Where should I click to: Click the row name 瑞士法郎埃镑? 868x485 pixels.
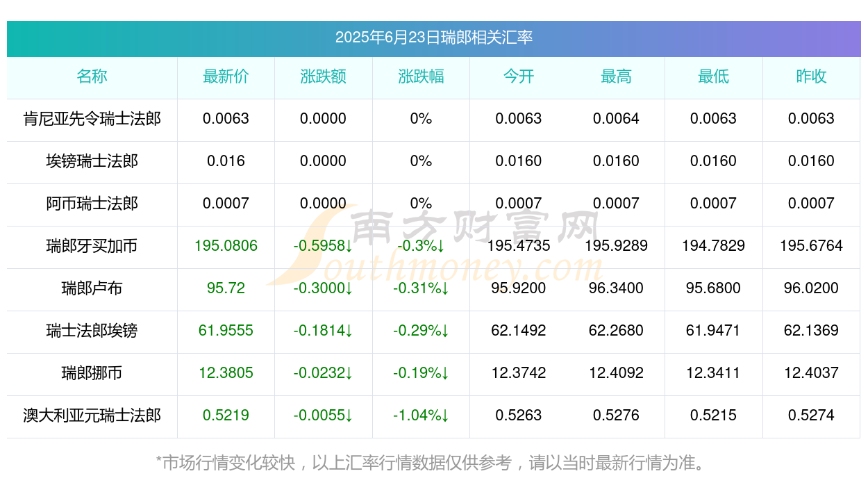click(x=92, y=331)
